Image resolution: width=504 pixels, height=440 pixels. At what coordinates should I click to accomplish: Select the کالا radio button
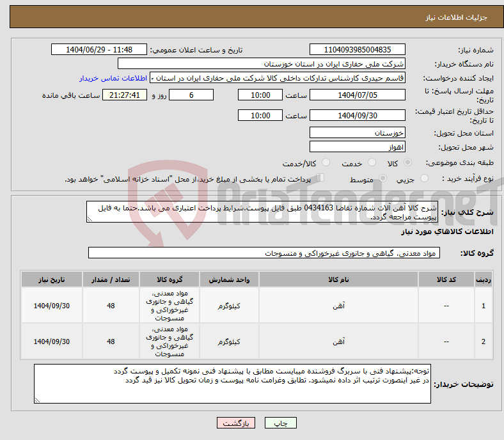tap(407, 162)
